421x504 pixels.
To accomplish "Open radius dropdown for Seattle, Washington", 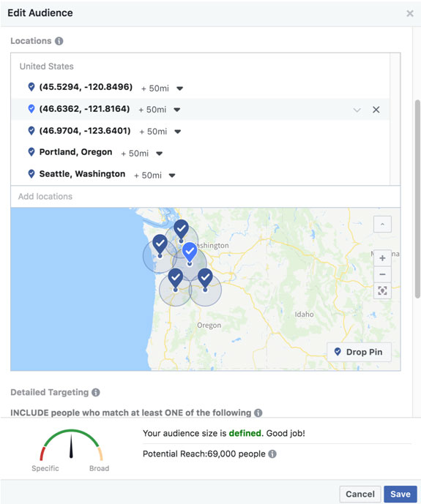I will (x=172, y=176).
